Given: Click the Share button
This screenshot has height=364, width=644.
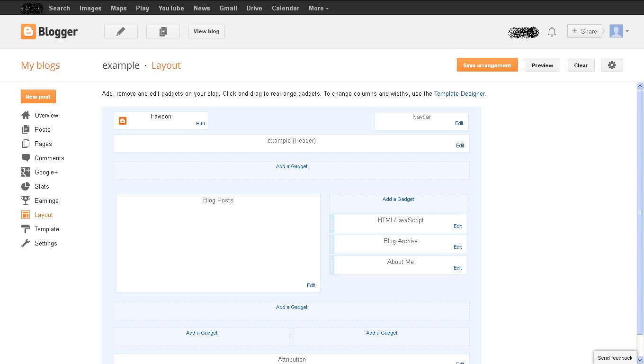Looking at the screenshot, I should click(x=585, y=31).
